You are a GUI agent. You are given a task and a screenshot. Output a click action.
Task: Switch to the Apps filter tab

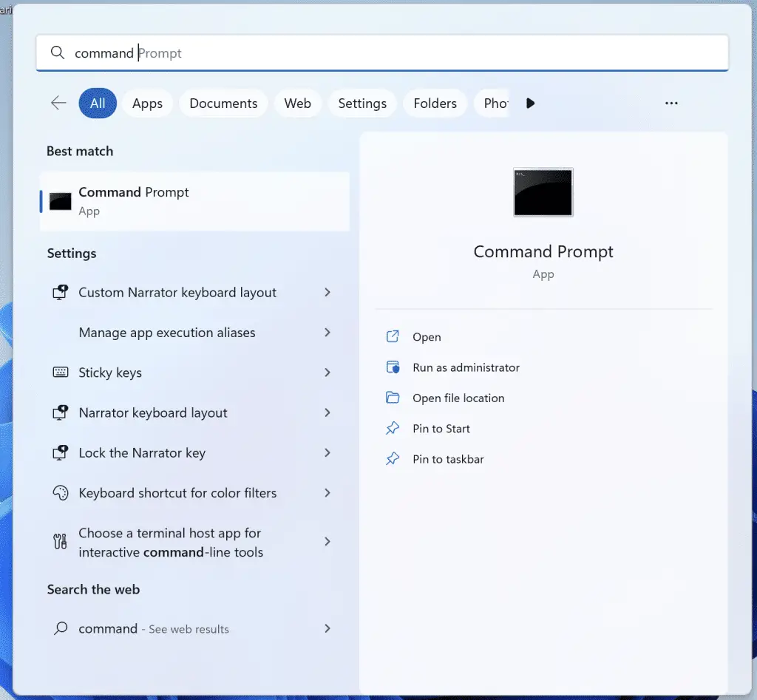click(147, 103)
